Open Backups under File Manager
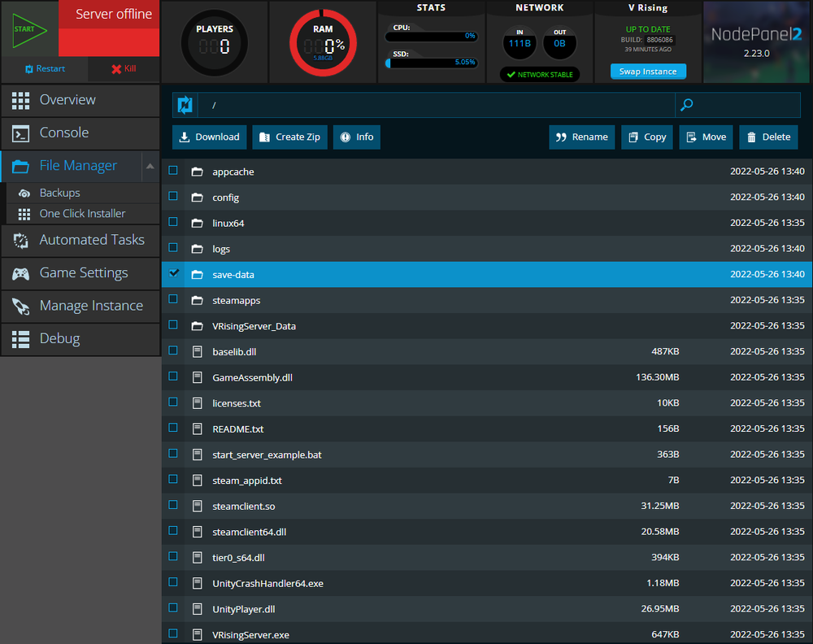Viewport: 813px width, 644px height. (60, 194)
